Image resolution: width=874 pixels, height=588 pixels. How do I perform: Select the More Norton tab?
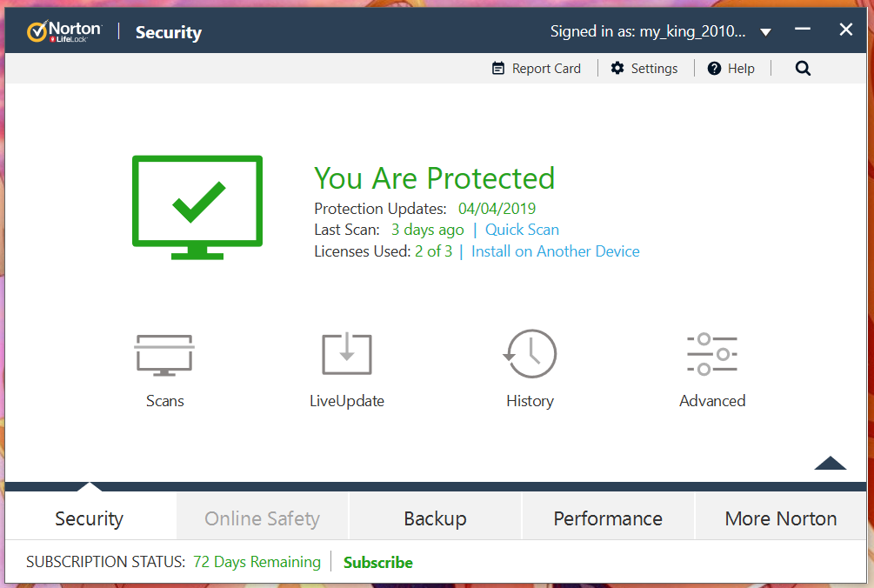click(780, 518)
